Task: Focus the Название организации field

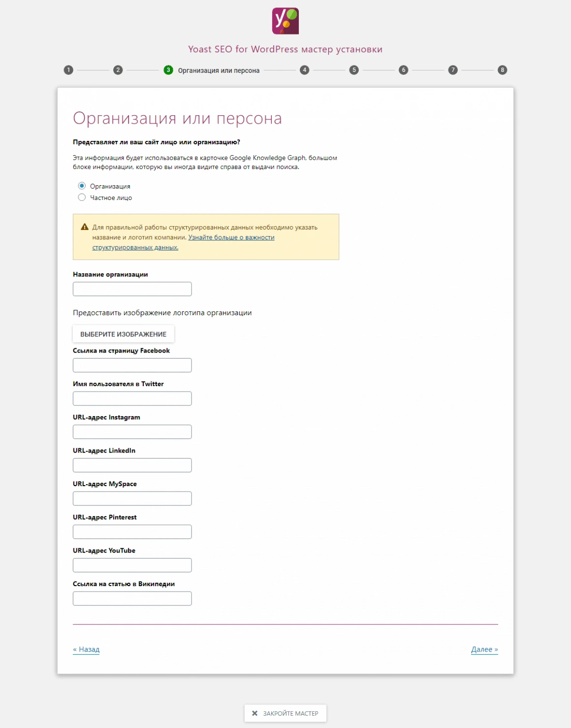Action: pos(132,289)
